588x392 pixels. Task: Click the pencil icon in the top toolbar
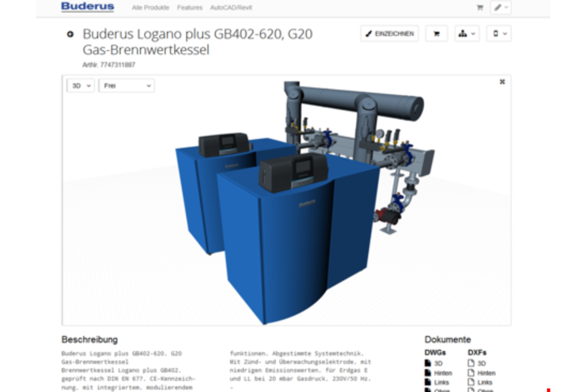tap(498, 7)
